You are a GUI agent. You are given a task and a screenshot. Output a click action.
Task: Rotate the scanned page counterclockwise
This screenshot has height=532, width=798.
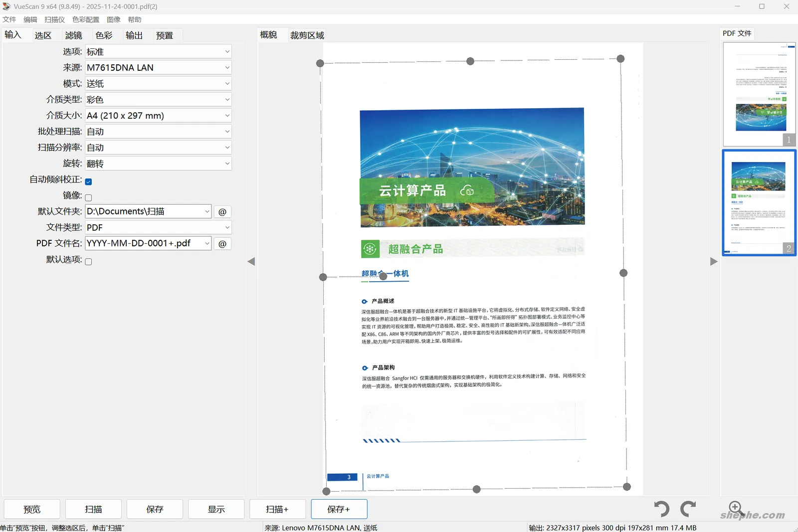point(661,509)
